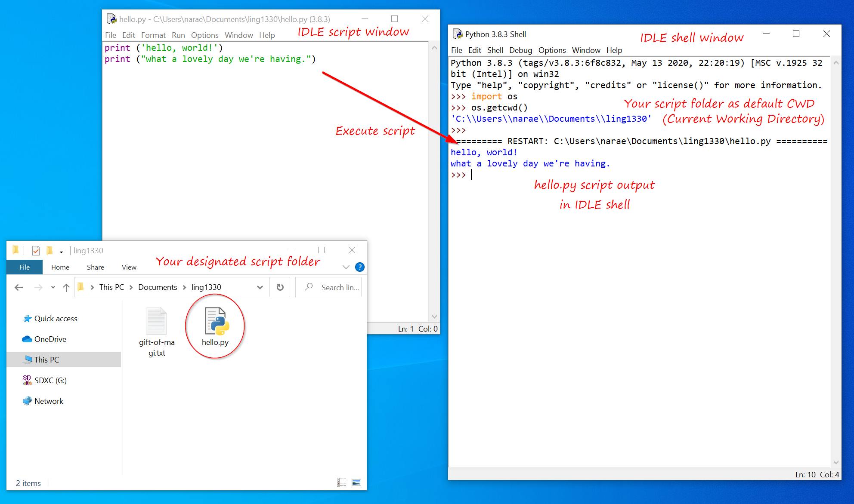This screenshot has height=504, width=854.
Task: Click the back navigation arrow button
Action: (x=17, y=287)
